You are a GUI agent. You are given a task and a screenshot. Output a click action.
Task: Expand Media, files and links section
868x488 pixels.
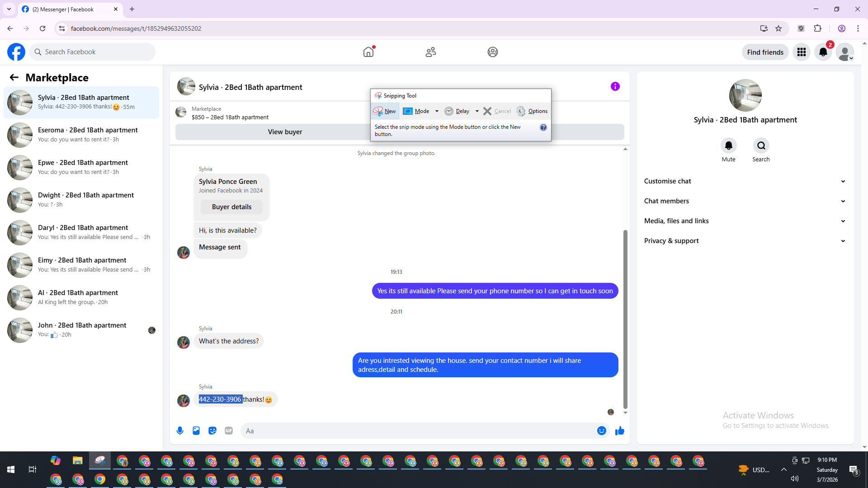coord(745,221)
